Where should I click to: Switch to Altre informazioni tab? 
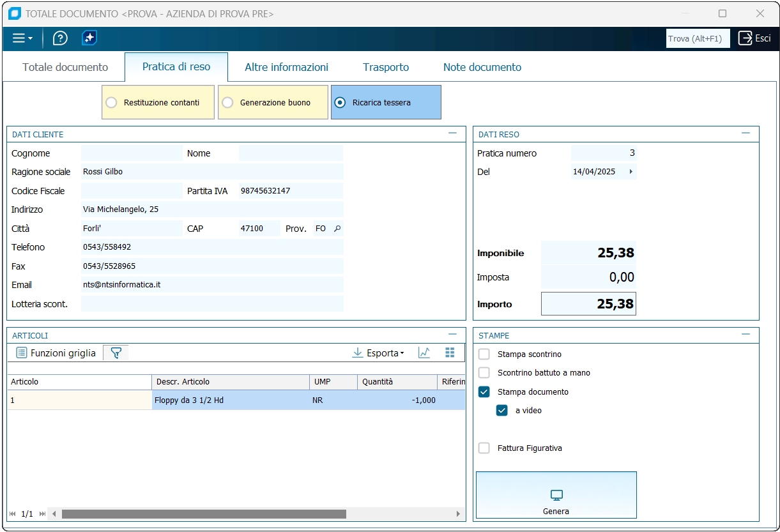286,67
